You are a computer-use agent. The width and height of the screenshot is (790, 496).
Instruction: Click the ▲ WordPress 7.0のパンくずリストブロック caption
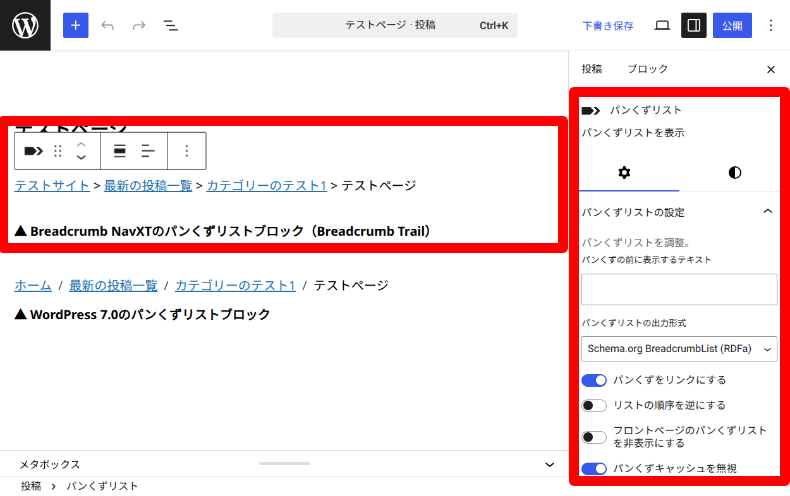(x=142, y=315)
